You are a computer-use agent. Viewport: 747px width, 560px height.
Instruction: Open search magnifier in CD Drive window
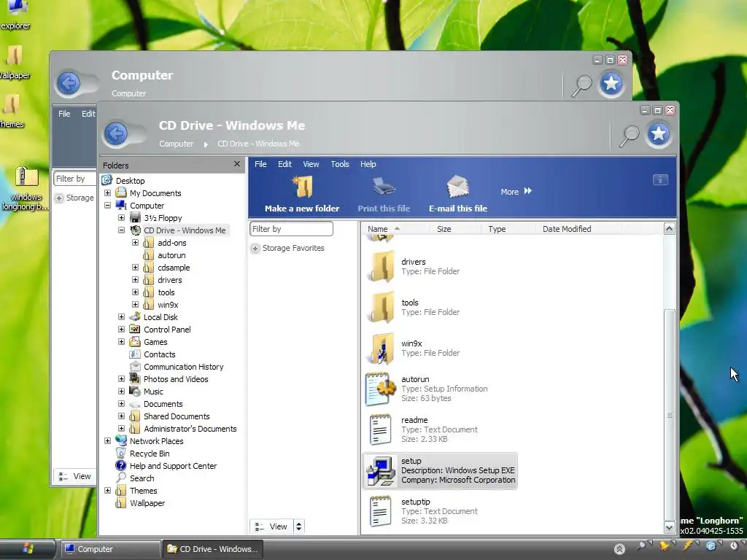[630, 136]
